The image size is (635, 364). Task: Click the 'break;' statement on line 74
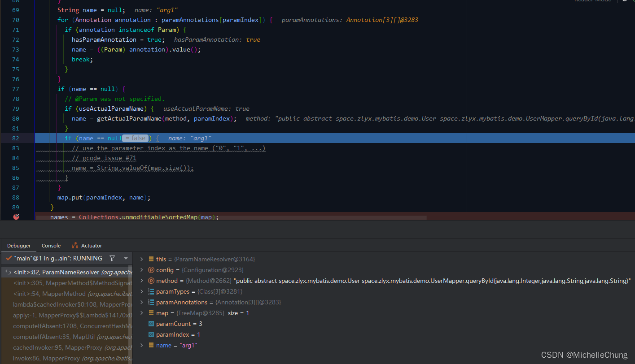83,59
